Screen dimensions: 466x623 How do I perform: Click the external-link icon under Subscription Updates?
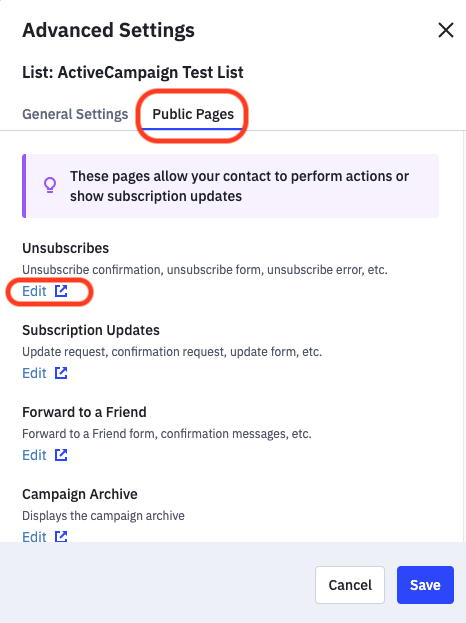[x=61, y=373]
